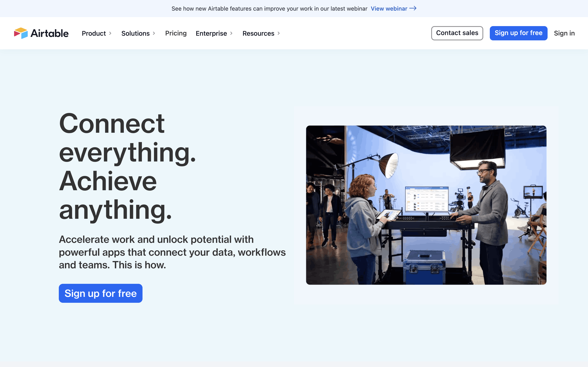Click the webinar announcement banner text

point(269,9)
